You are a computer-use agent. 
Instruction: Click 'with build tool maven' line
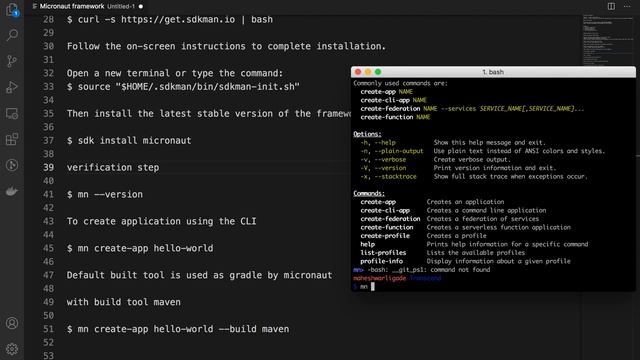click(124, 302)
